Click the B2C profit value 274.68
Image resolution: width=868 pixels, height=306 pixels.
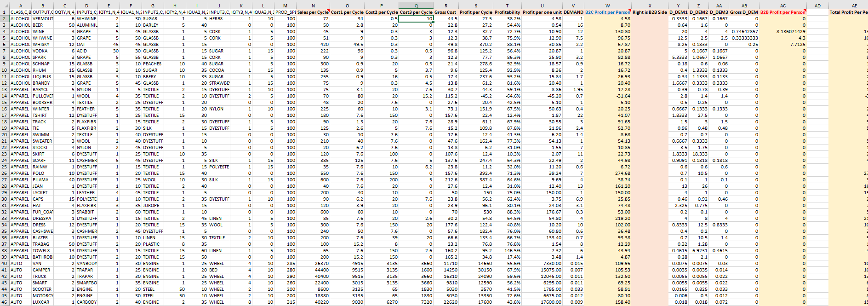607,173
